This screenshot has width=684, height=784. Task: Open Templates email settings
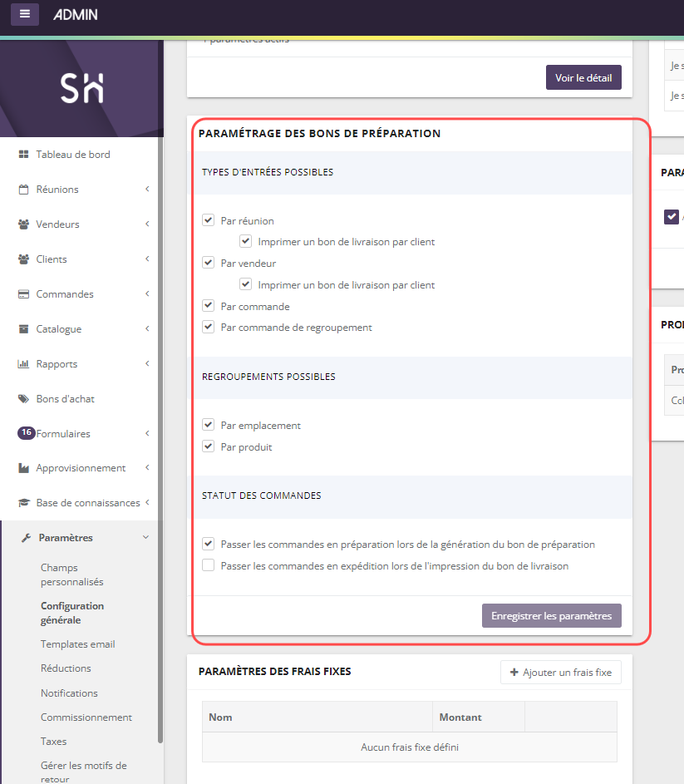tap(77, 644)
